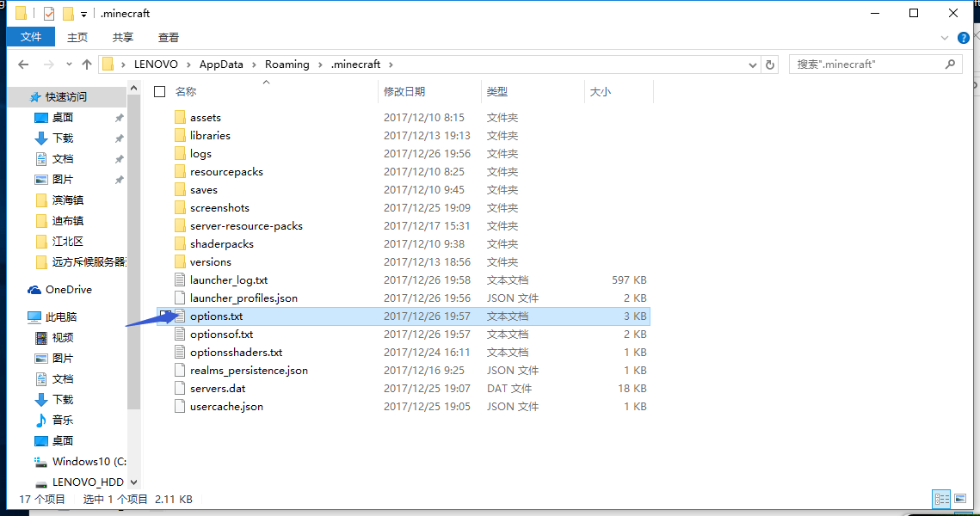This screenshot has width=980, height=516.
Task: Select the launcher_log.txt file icon
Action: tap(180, 279)
